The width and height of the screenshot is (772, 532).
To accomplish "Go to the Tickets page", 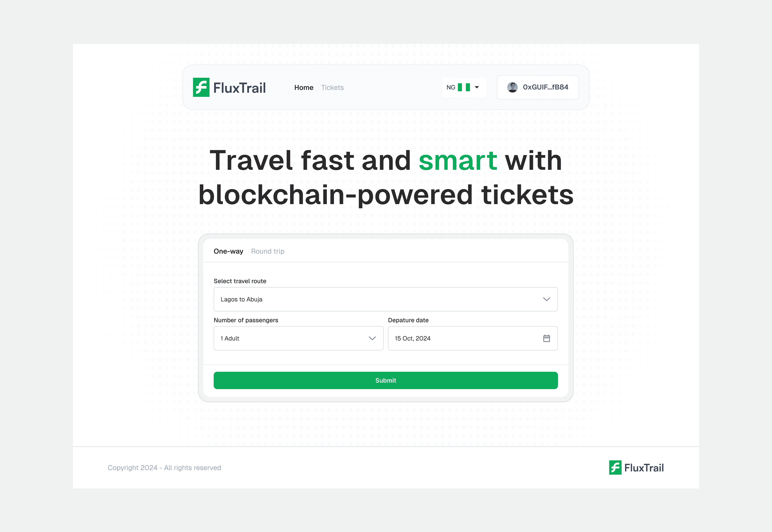I will (332, 87).
